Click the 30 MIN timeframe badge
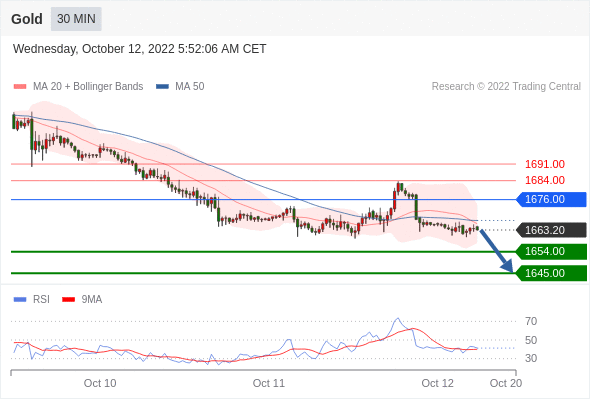 [x=76, y=19]
